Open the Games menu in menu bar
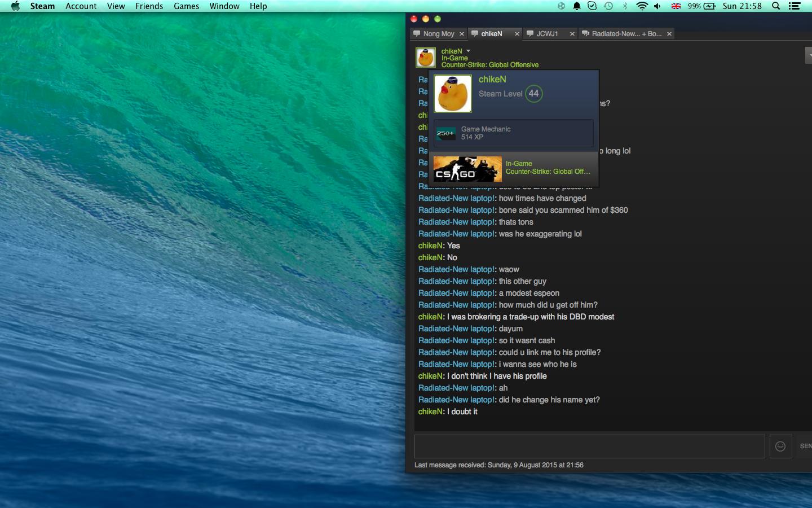The image size is (812, 508). [x=186, y=6]
